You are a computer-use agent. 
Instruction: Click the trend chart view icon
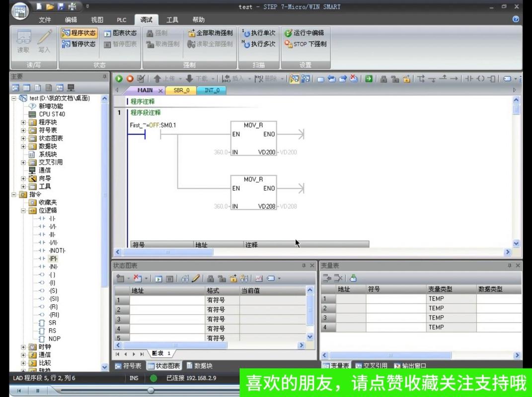(x=259, y=278)
